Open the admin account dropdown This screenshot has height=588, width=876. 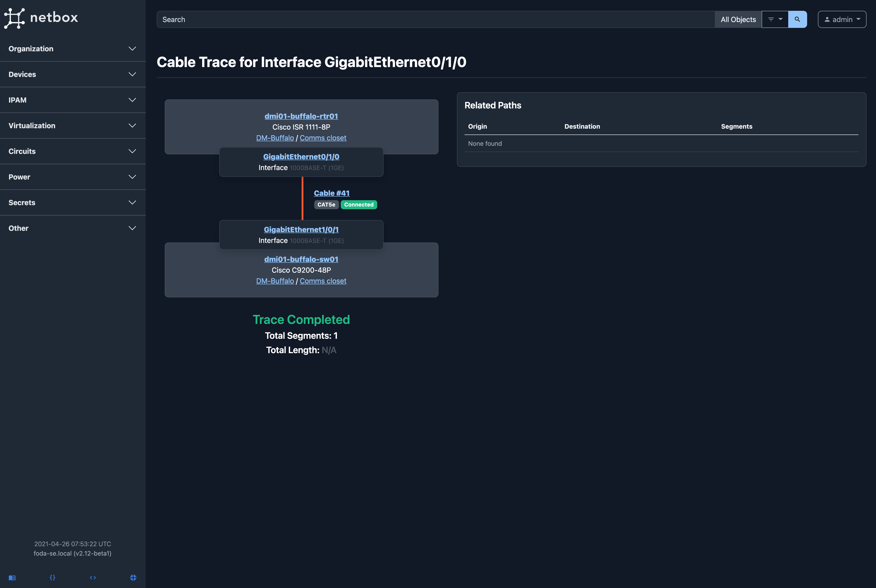click(842, 19)
